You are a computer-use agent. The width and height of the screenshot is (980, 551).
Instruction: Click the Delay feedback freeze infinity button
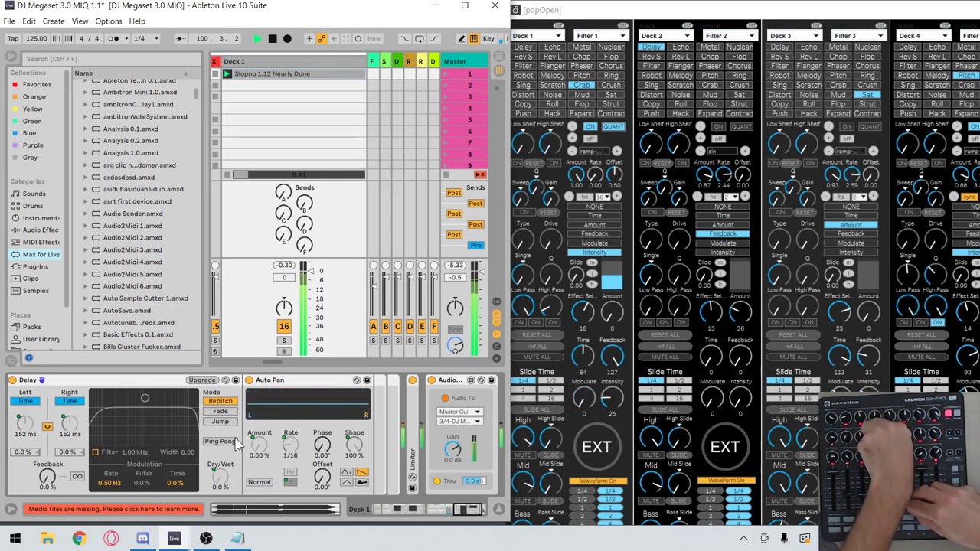(x=77, y=477)
